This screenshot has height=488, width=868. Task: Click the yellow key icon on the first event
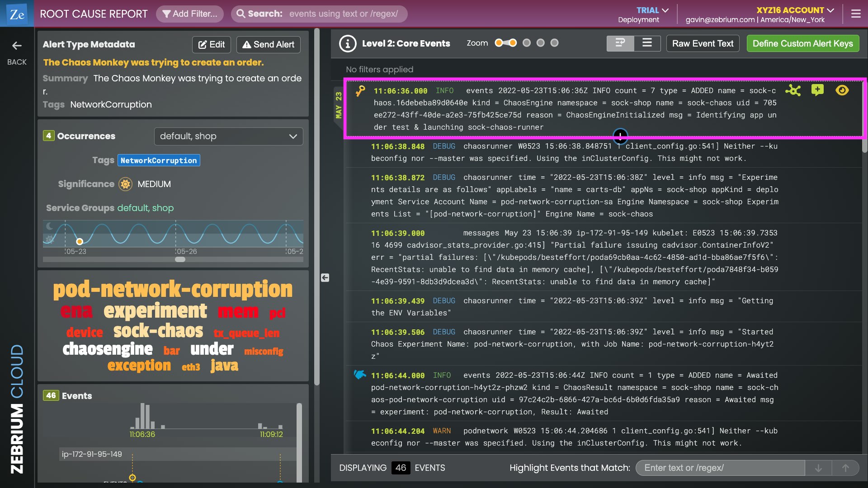pyautogui.click(x=360, y=91)
